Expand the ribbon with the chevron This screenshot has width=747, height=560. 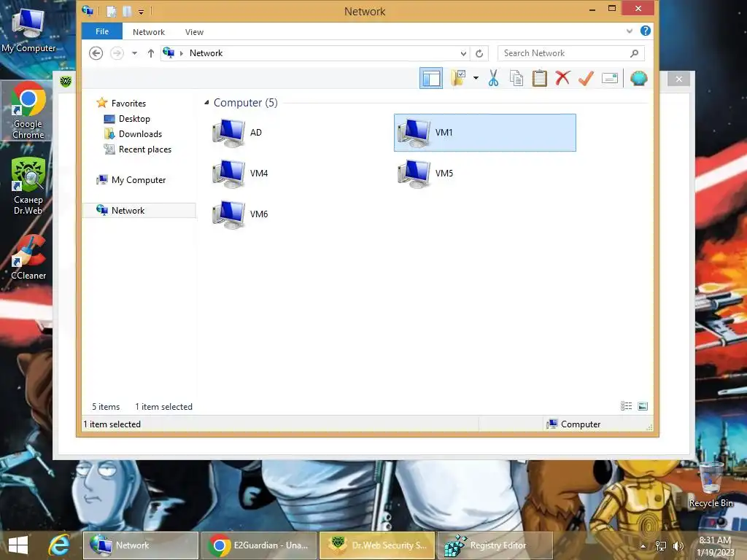[x=630, y=31]
